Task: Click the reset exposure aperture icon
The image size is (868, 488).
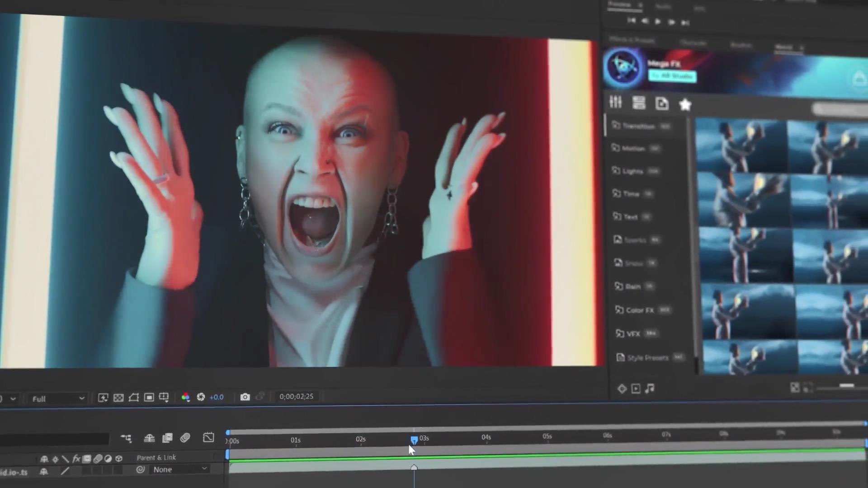Action: pos(201,397)
